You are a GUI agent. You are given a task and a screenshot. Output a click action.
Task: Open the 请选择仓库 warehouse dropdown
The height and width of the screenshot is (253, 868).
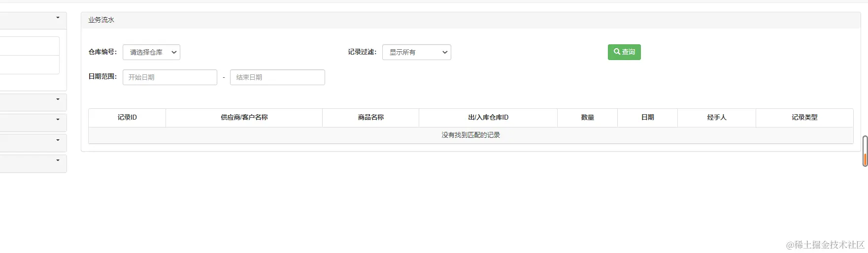(x=151, y=52)
